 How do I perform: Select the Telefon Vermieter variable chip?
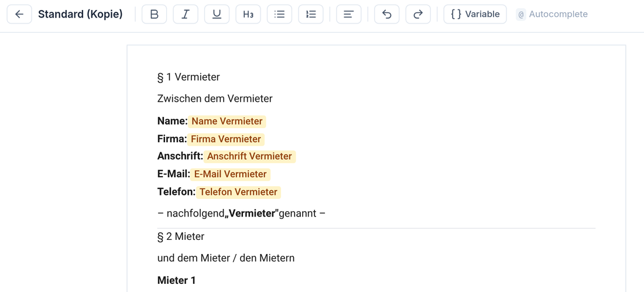(x=239, y=192)
